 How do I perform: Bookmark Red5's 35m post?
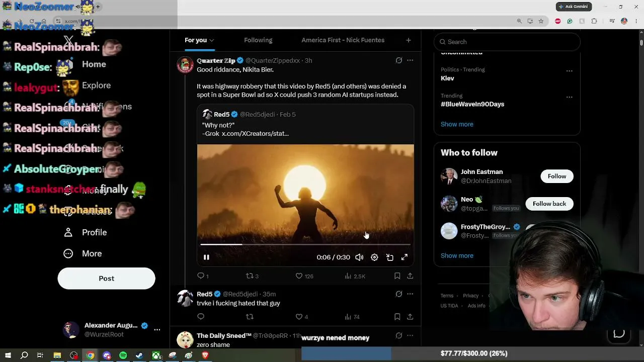point(397,317)
